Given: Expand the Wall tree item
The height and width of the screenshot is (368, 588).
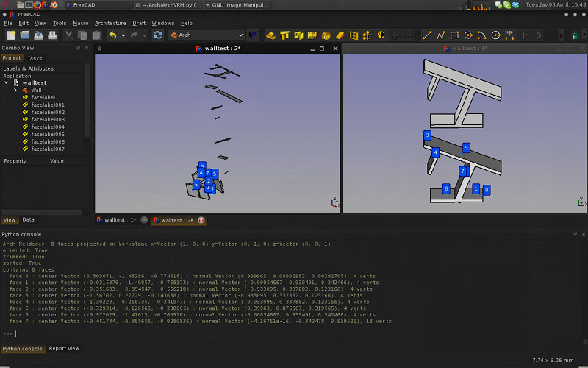Looking at the screenshot, I should click(x=15, y=90).
